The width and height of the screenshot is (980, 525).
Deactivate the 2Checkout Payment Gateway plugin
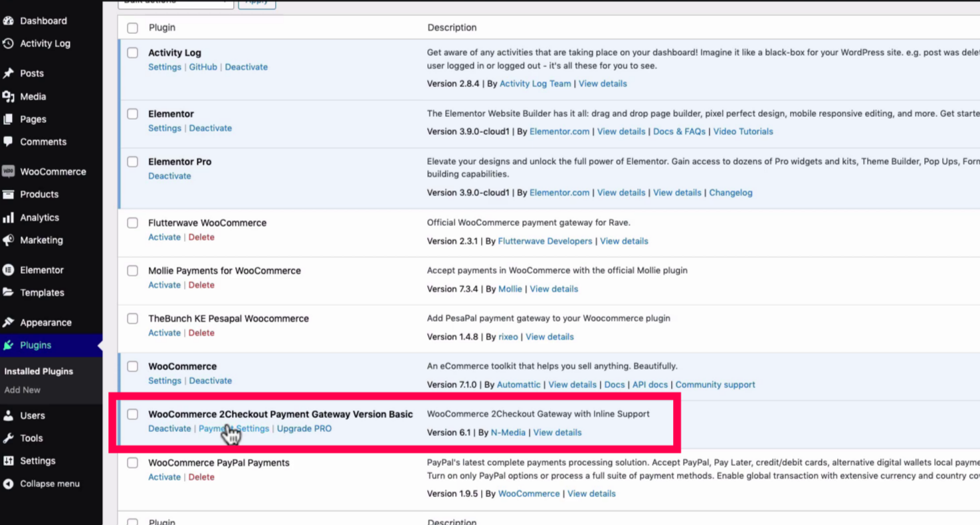(x=169, y=429)
